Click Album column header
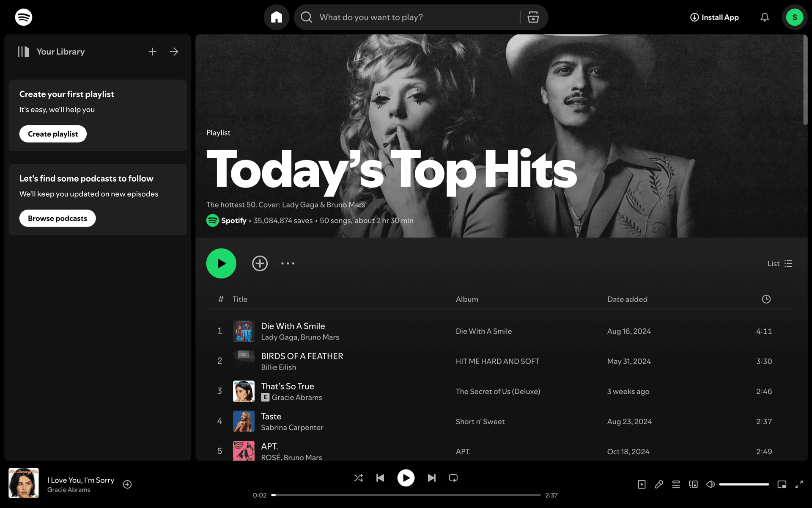 pos(467,299)
